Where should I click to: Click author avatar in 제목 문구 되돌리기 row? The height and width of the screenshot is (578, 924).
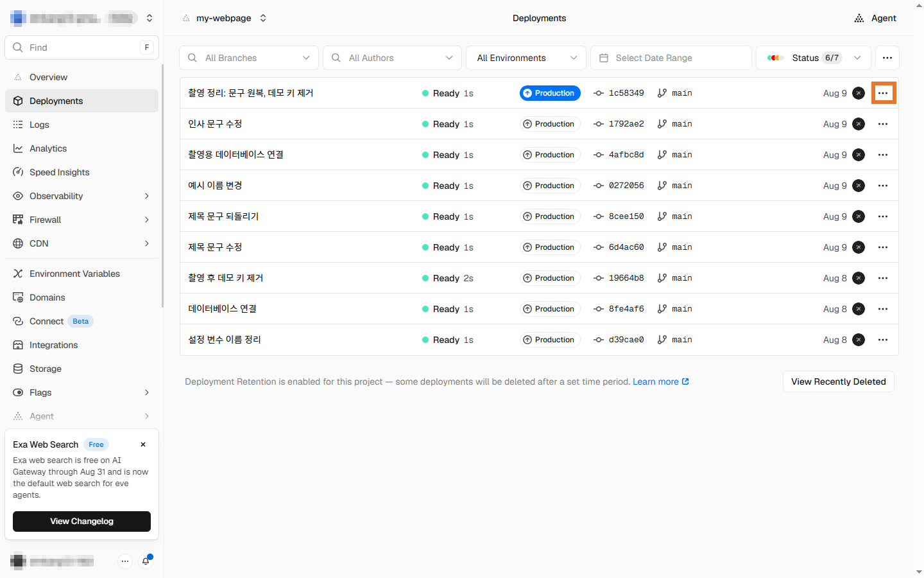(859, 216)
